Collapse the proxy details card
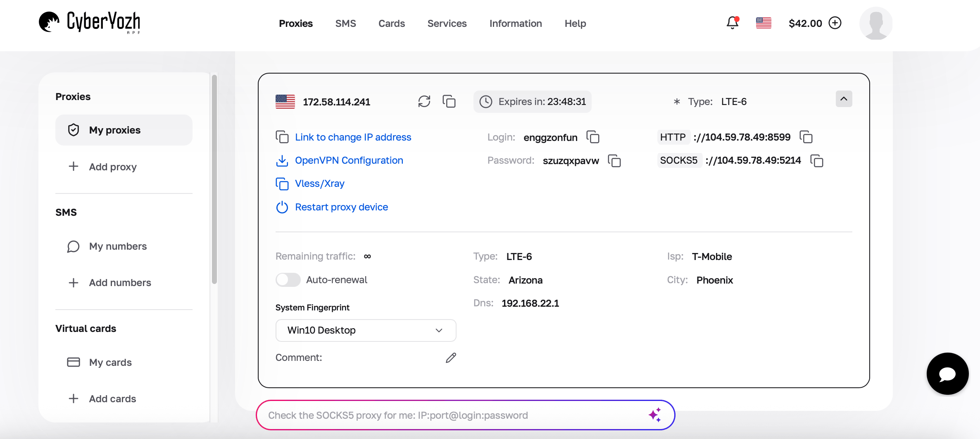The image size is (980, 439). [844, 99]
